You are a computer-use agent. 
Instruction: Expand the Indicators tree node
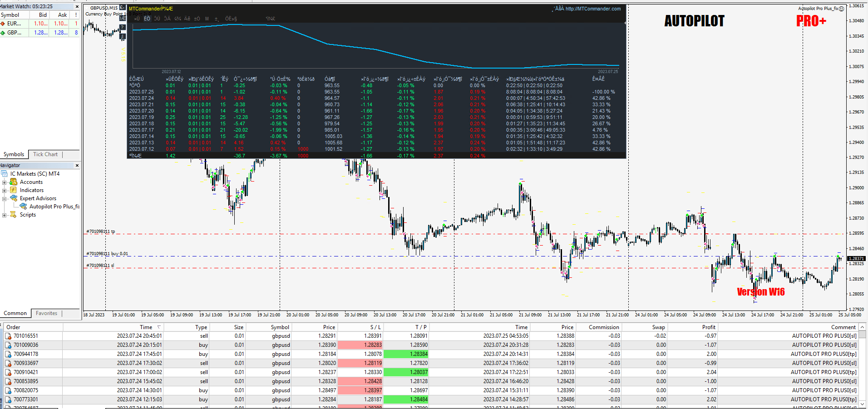pyautogui.click(x=5, y=190)
